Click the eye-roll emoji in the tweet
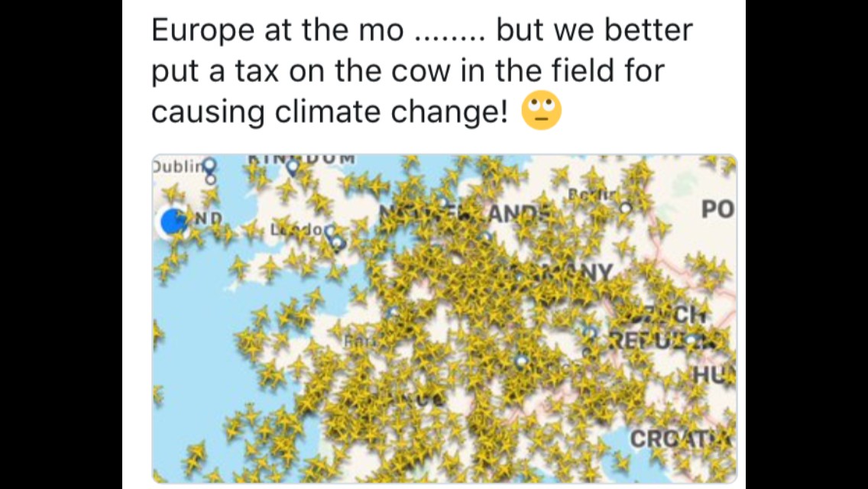868x489 pixels. [542, 110]
